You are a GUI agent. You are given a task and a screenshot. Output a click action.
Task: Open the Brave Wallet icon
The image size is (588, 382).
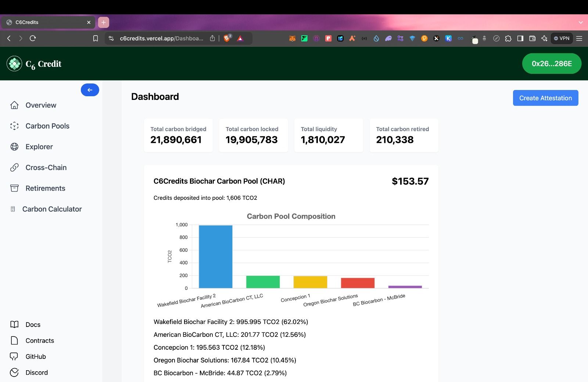[x=532, y=38]
